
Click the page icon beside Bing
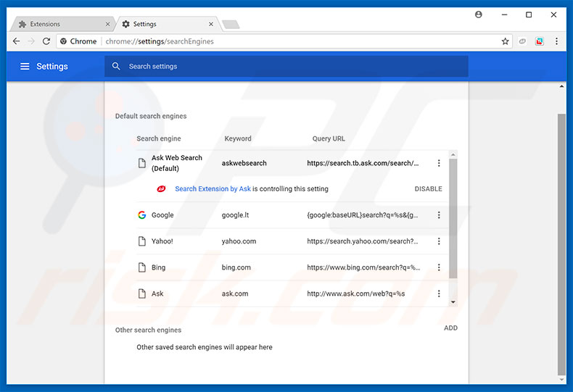tap(141, 267)
